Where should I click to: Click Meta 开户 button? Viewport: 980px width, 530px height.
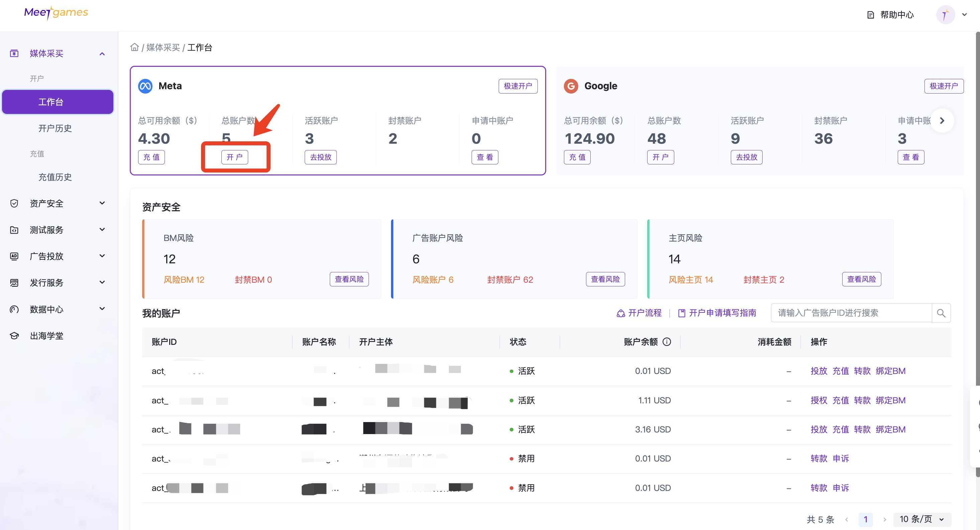pos(234,157)
